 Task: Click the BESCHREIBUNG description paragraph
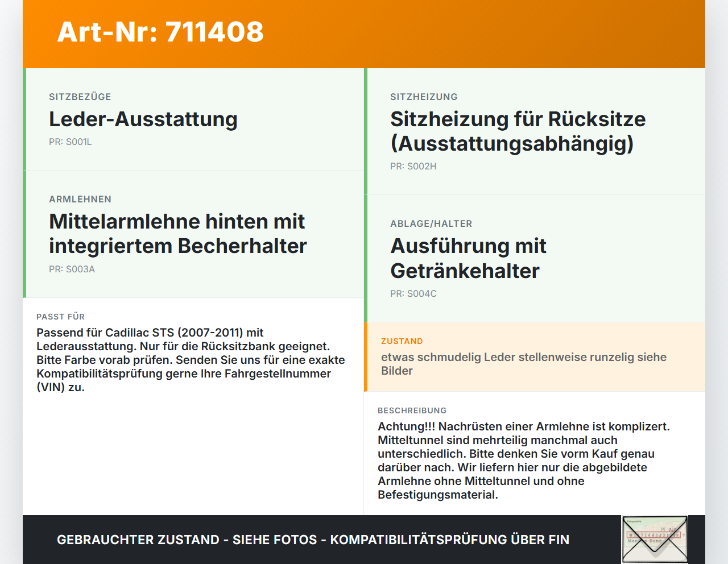(524, 461)
